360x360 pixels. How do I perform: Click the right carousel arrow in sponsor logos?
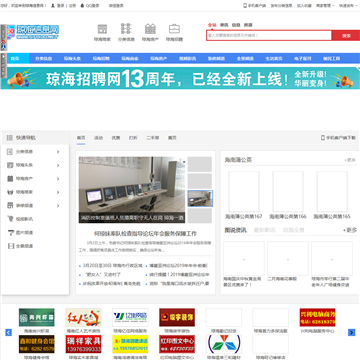351,332
